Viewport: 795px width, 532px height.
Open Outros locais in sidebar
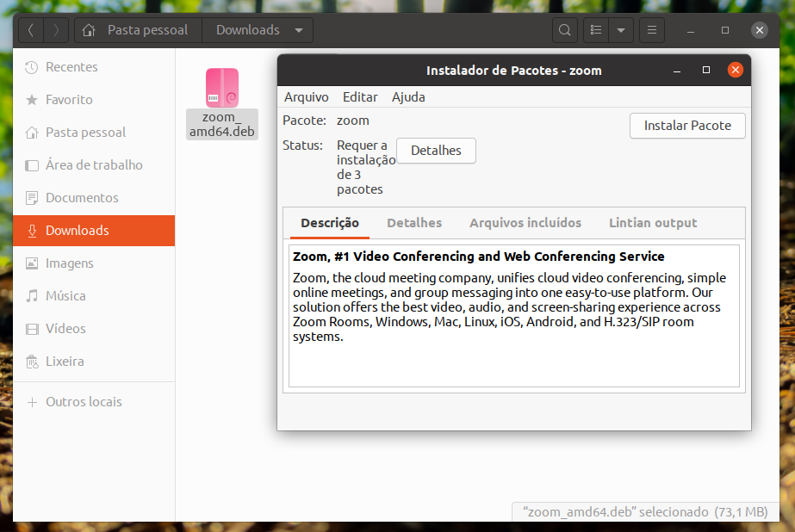pos(94,402)
